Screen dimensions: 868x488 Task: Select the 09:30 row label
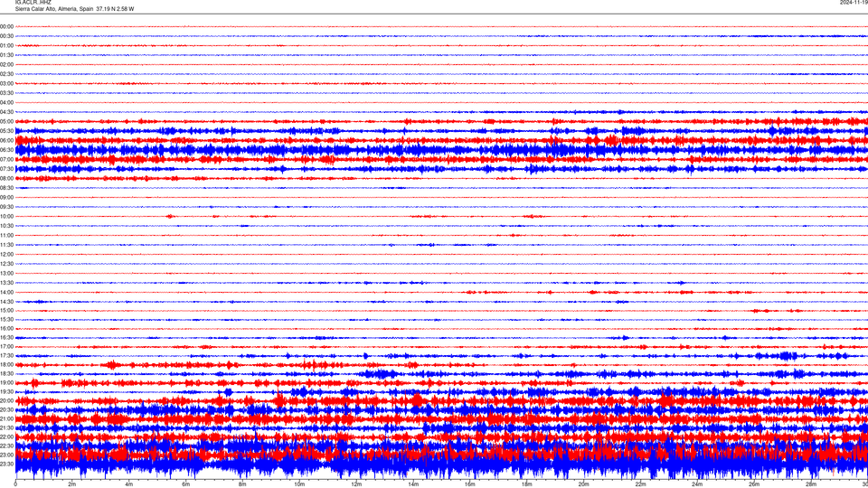click(x=6, y=207)
